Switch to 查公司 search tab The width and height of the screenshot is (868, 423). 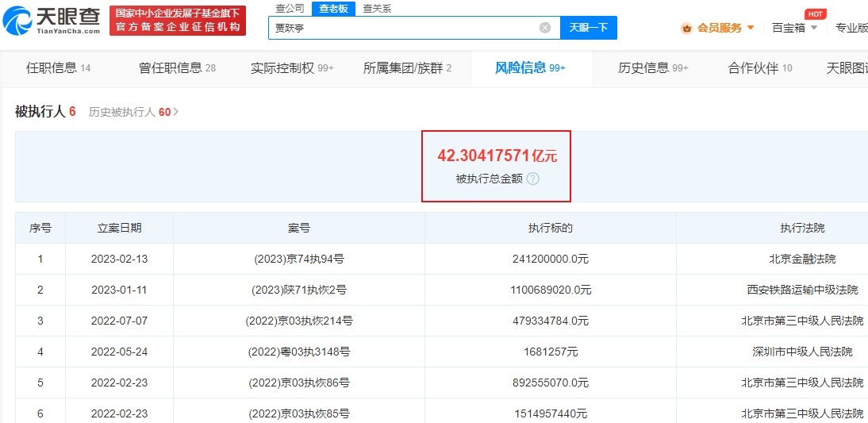[290, 9]
